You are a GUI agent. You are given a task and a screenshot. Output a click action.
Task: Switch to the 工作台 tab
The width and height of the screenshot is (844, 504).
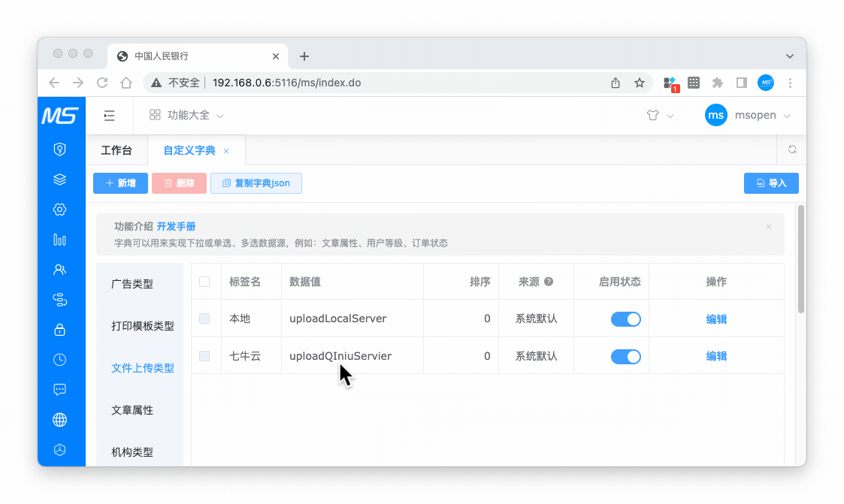[116, 150]
